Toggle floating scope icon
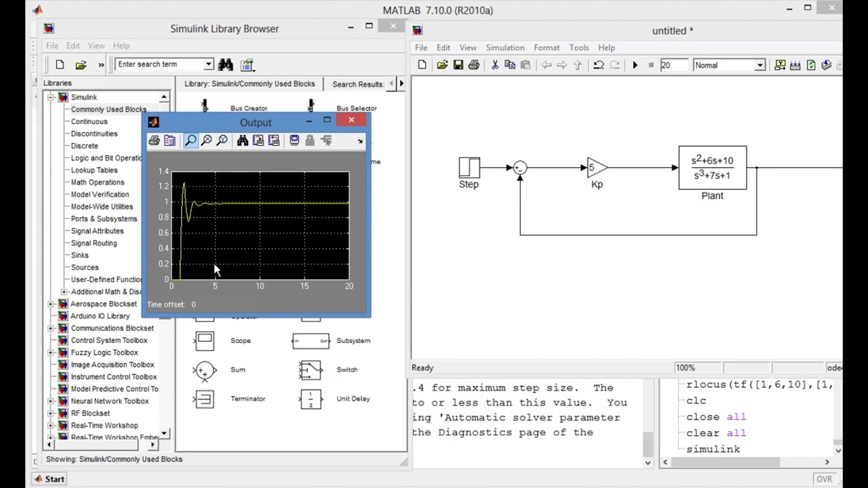 point(294,140)
